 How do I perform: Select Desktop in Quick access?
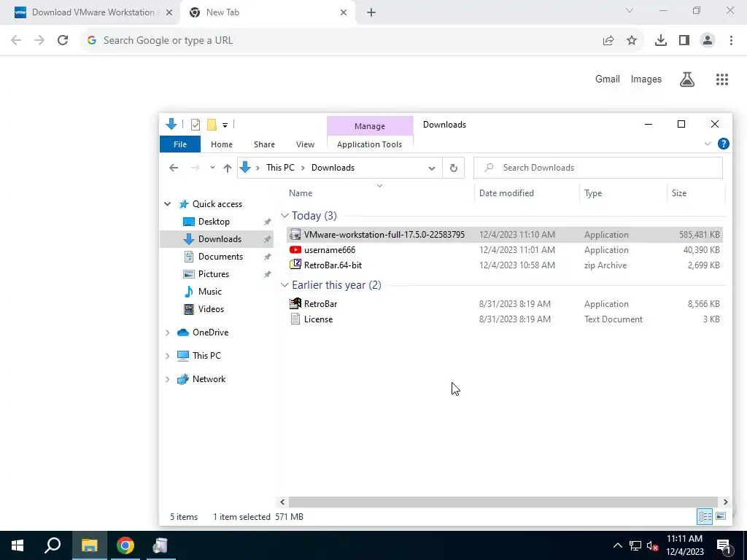(x=214, y=222)
